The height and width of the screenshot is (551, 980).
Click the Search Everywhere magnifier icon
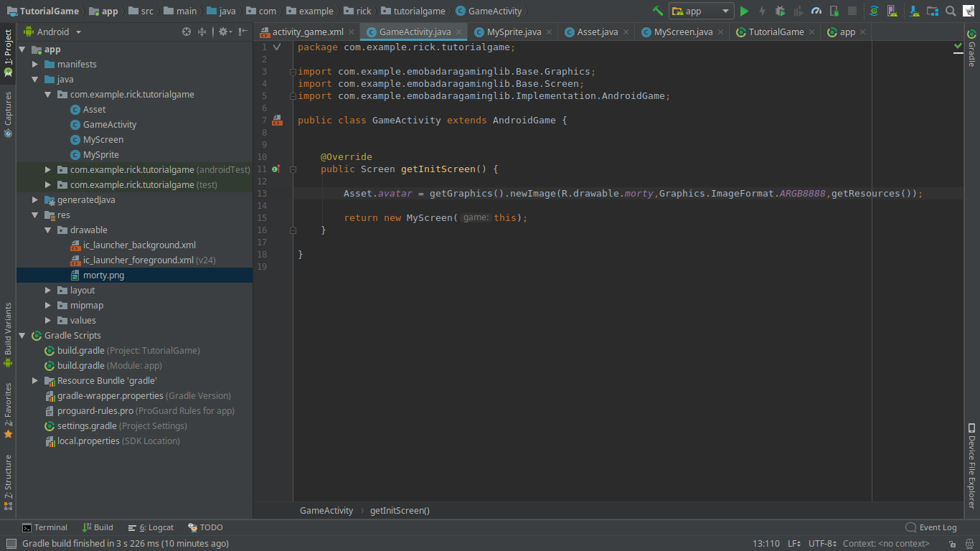[951, 11]
